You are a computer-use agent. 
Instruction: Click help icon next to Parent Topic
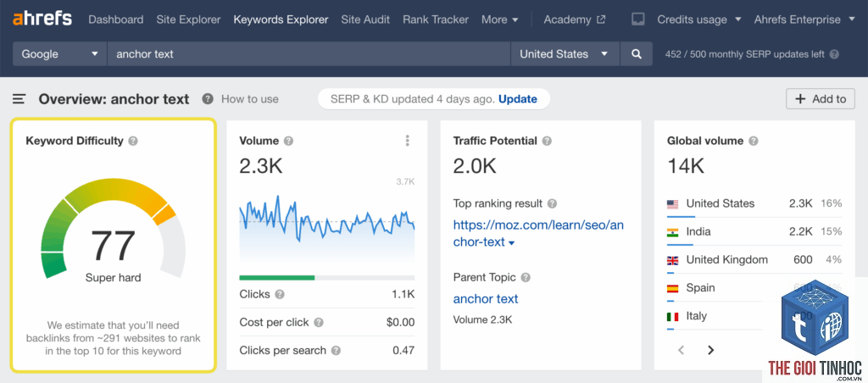point(526,277)
